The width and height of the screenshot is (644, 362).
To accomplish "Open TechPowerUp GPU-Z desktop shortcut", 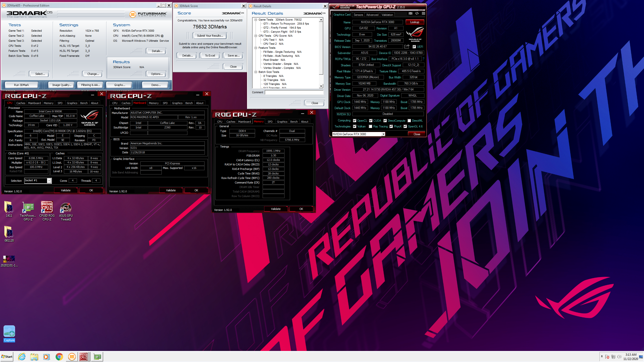I will [28, 211].
